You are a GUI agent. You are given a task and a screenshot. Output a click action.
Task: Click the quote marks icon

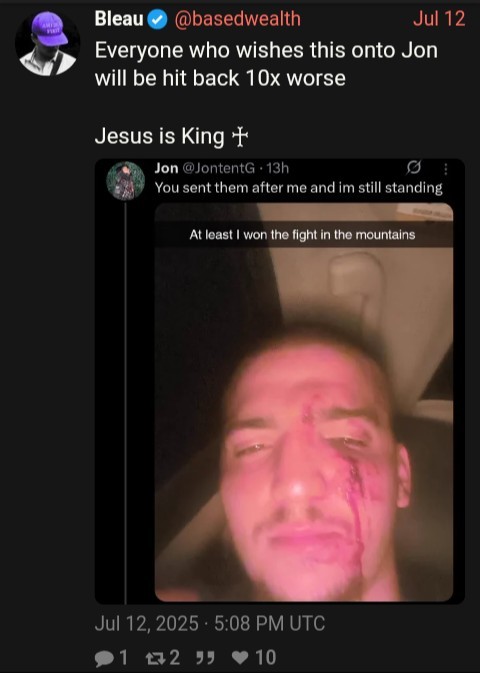[204, 658]
